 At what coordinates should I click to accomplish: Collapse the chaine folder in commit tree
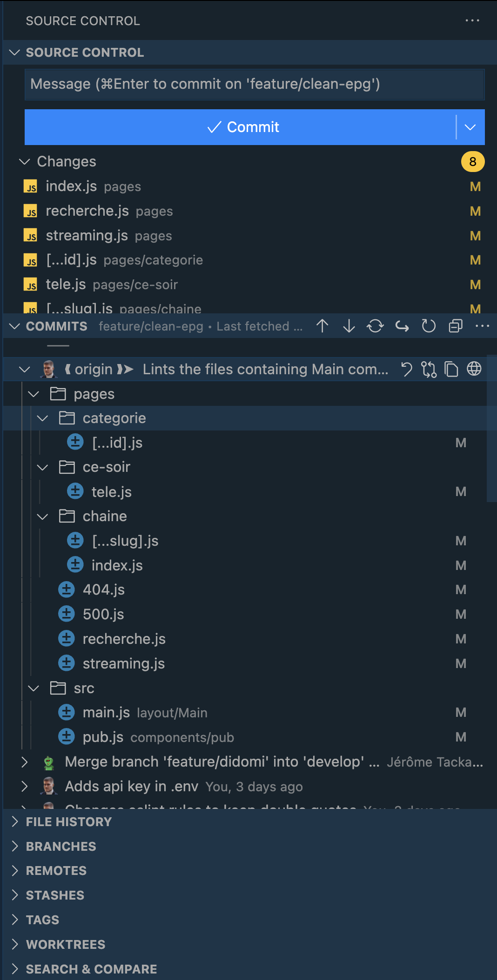(43, 516)
